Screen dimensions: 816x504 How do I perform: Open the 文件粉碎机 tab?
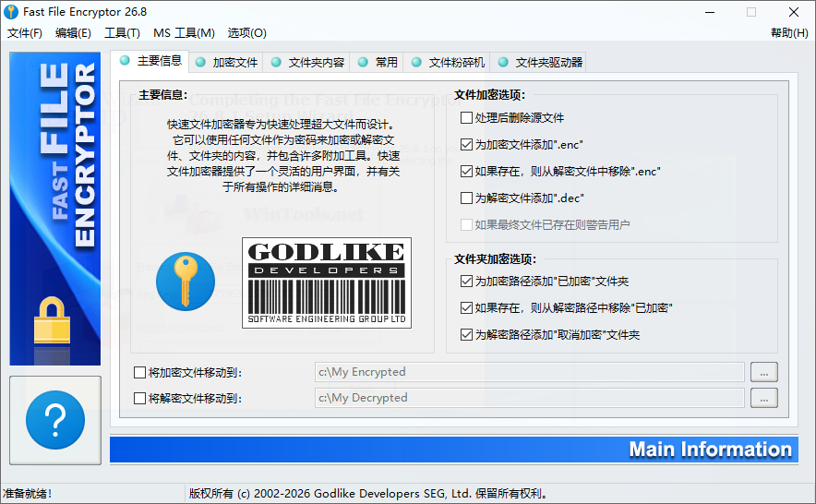(x=447, y=63)
